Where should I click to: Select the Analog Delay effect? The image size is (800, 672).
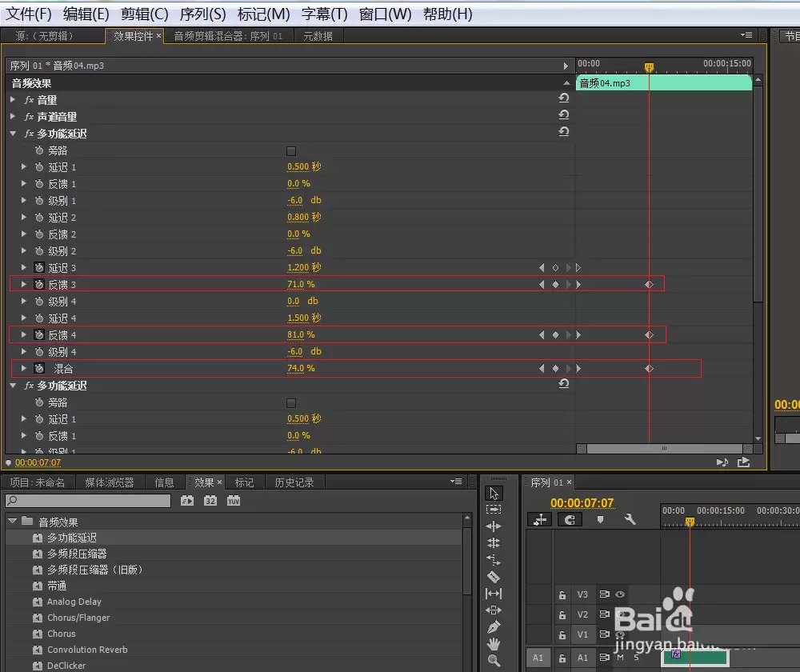74,602
